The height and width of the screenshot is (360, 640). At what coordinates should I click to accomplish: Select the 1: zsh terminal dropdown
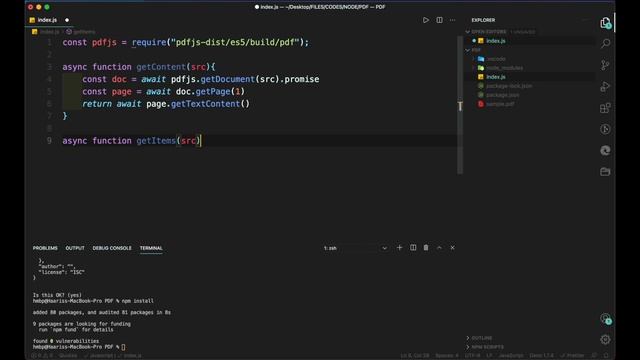pos(355,248)
